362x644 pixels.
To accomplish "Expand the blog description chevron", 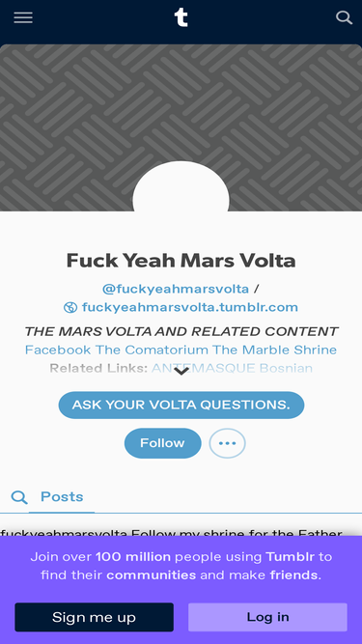I will (x=181, y=372).
